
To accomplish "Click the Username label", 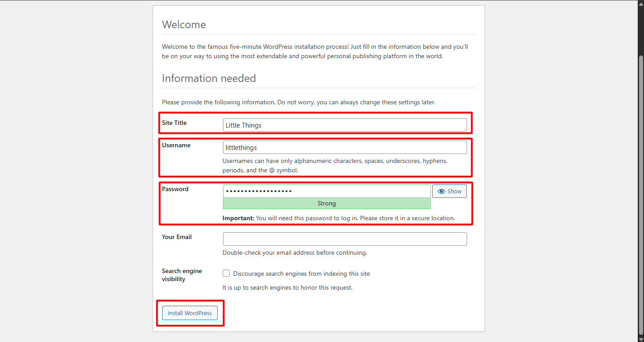I will [176, 145].
